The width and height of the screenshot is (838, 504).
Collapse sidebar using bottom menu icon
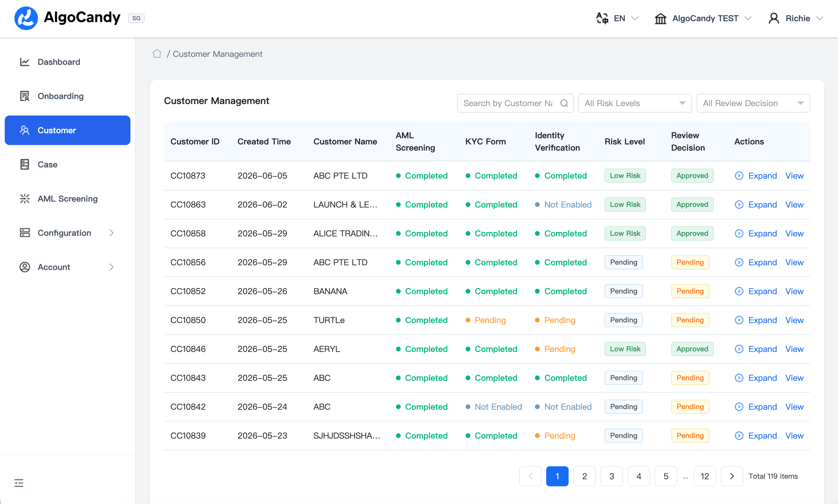point(19,482)
